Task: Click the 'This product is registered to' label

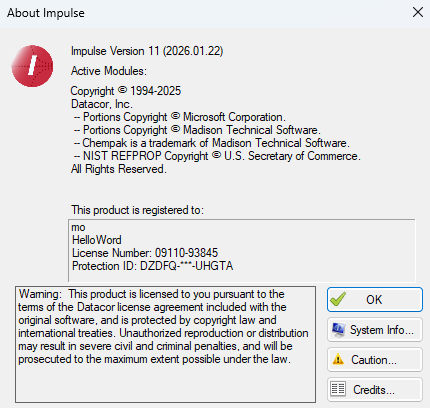Action: 137,210
